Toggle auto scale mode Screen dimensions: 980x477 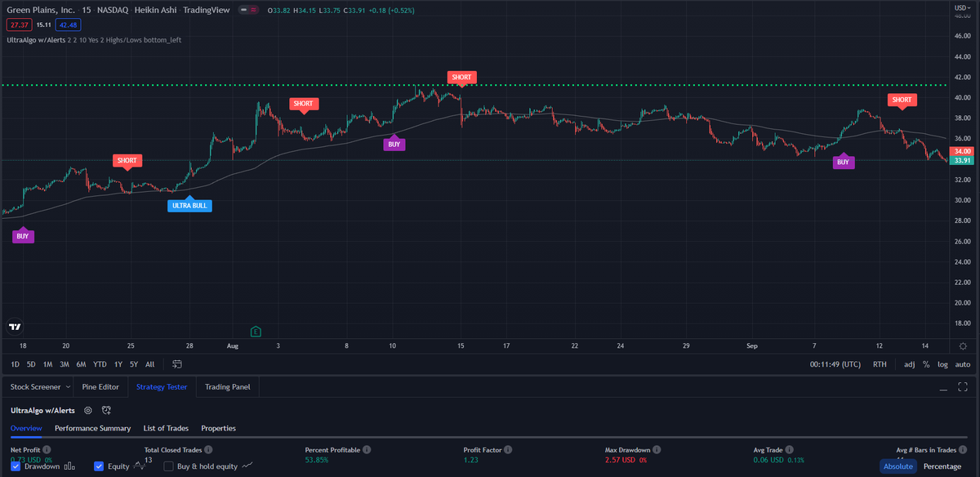pos(963,364)
